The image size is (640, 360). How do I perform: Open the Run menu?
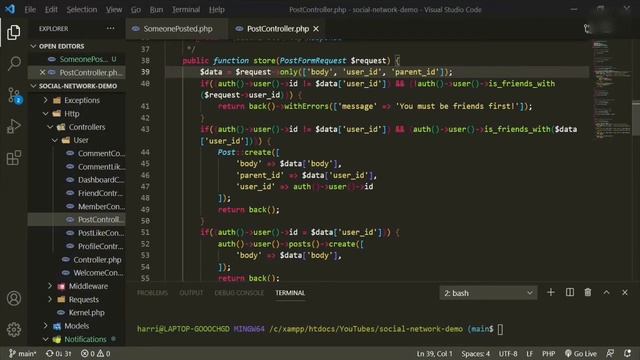(156, 9)
